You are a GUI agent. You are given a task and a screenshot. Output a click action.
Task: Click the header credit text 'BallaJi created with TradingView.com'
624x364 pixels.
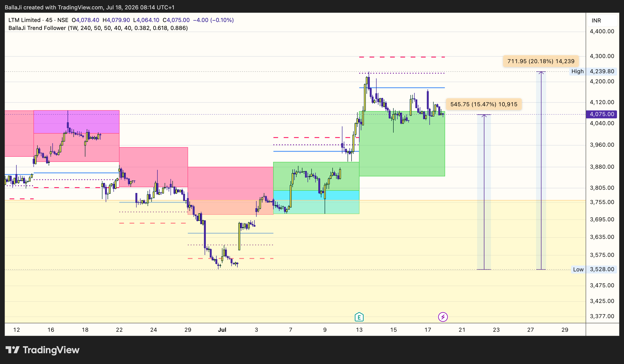(54, 7)
